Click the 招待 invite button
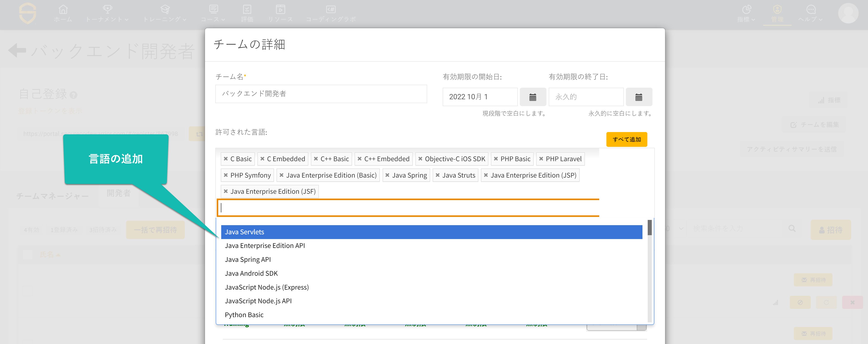Image resolution: width=868 pixels, height=344 pixels. [831, 230]
